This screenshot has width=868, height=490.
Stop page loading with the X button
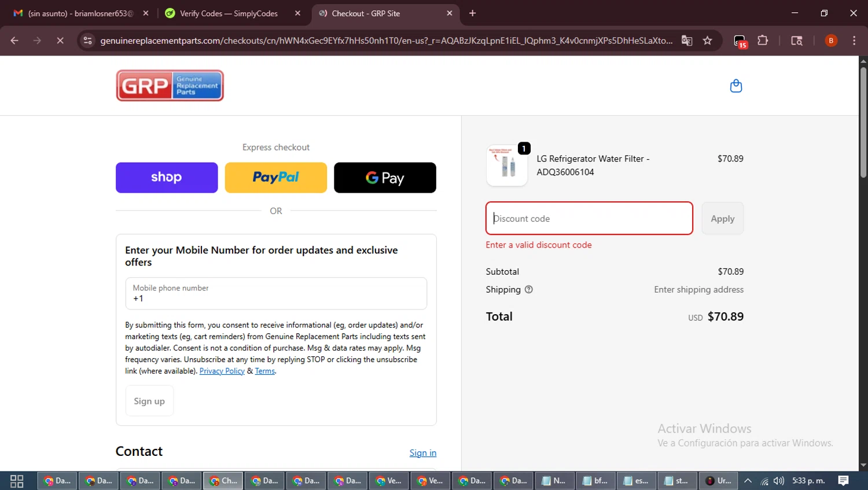(x=60, y=40)
